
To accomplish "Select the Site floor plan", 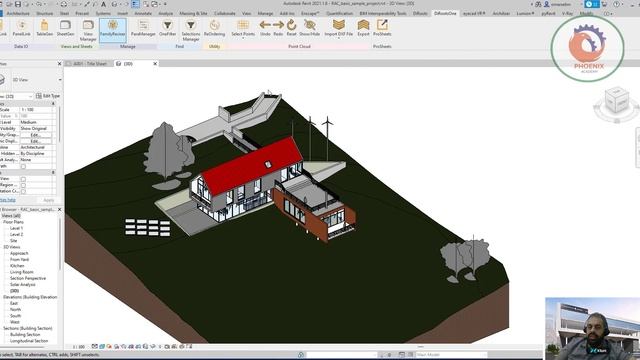I will [x=13, y=241].
